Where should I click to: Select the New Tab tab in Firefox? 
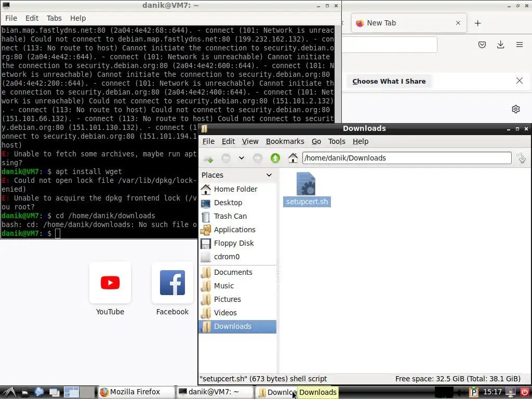pos(409,23)
